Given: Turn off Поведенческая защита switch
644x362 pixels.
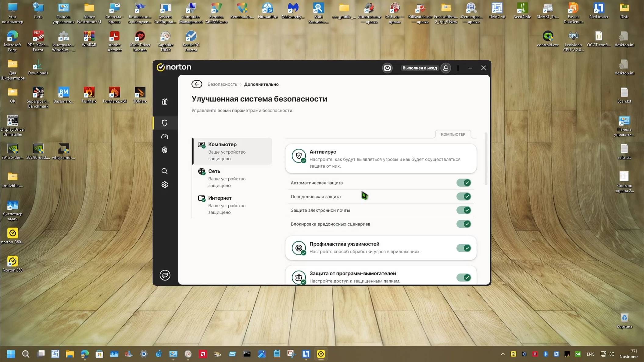Looking at the screenshot, I should point(463,197).
